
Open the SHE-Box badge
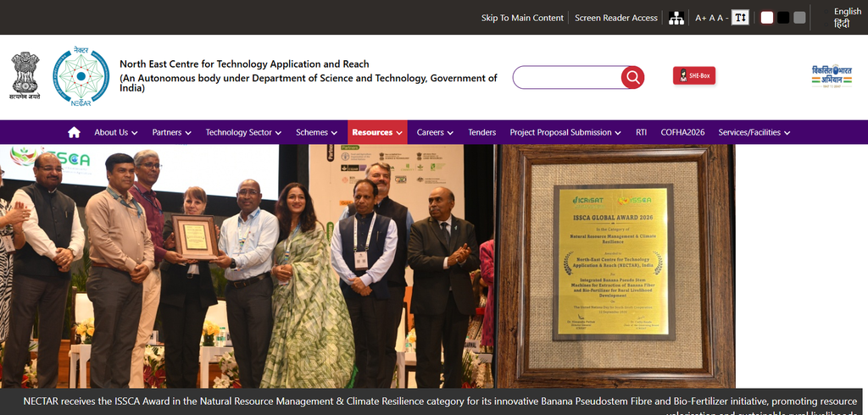tap(694, 76)
